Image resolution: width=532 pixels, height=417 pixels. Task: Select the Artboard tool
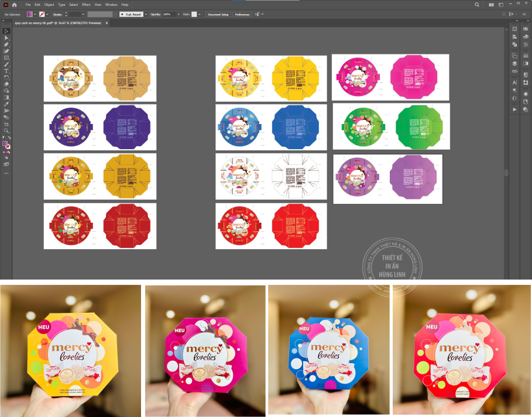6,124
